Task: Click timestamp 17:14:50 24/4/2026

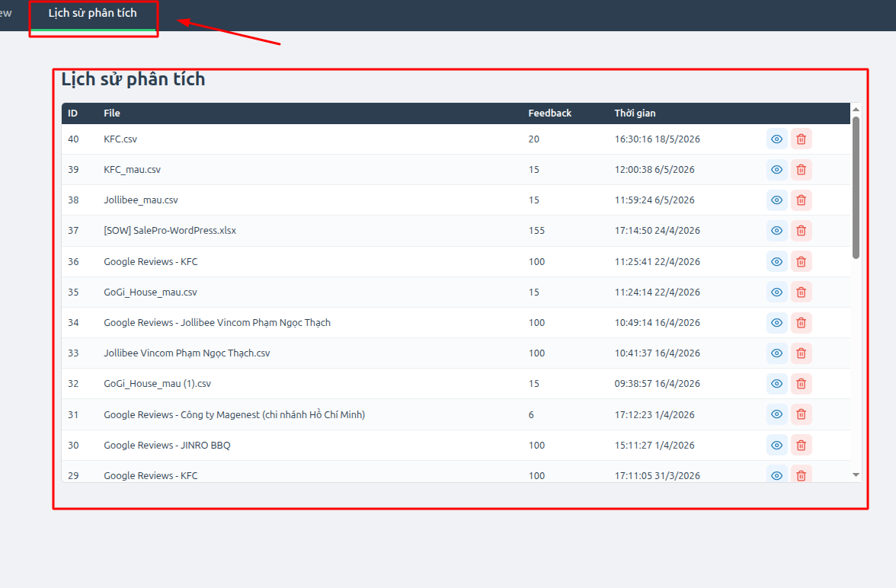Action: [657, 230]
